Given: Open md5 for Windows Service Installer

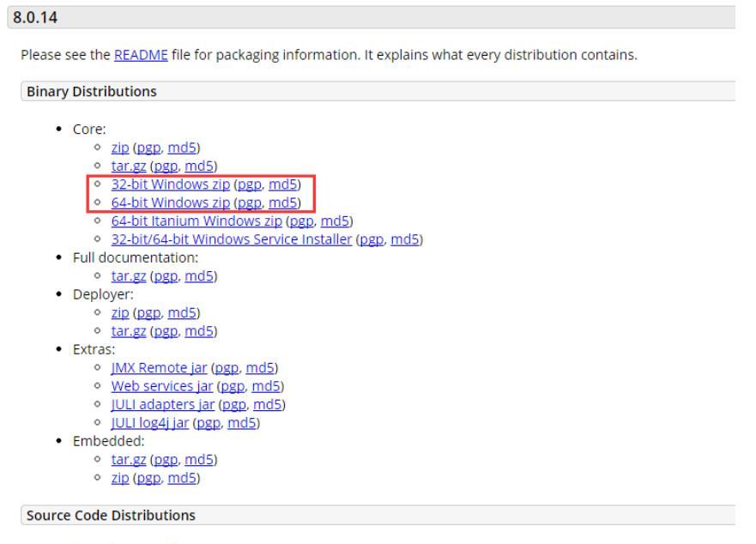Looking at the screenshot, I should [x=404, y=239].
